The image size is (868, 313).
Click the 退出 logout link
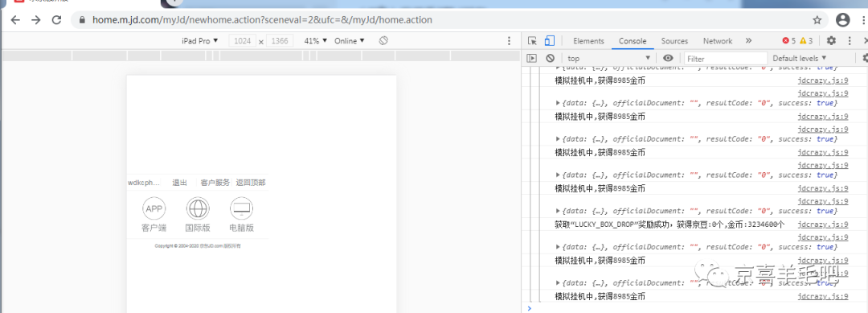click(179, 183)
